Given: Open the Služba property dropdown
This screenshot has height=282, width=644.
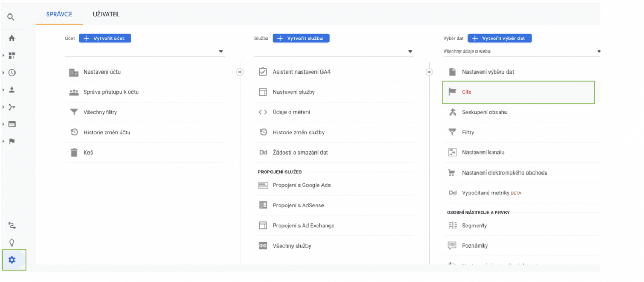Looking at the screenshot, I should pyautogui.click(x=410, y=52).
